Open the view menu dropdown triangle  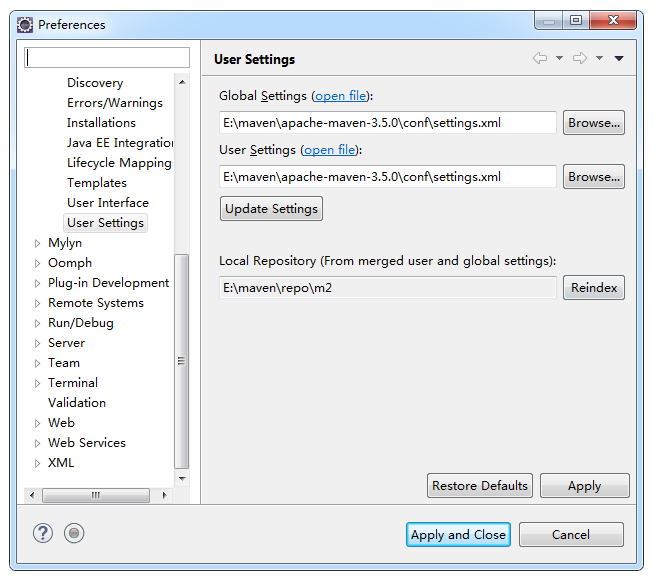pos(619,58)
